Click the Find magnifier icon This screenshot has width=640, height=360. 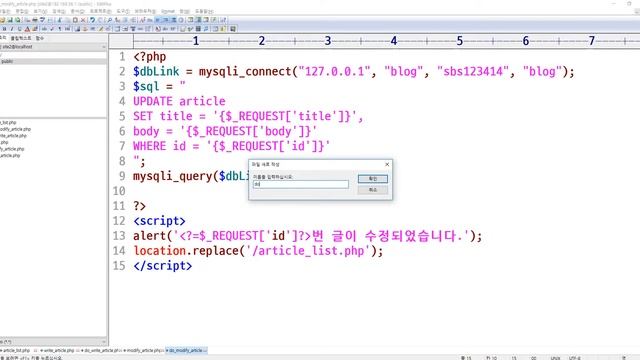click(x=110, y=20)
